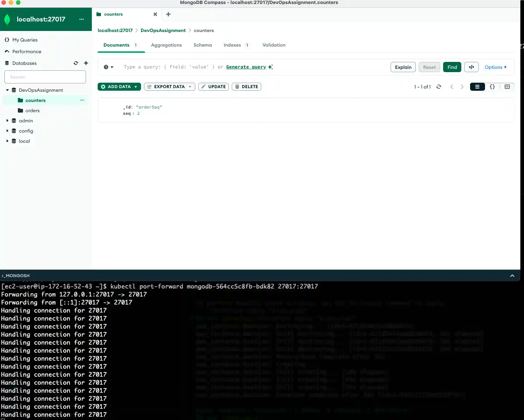
Task: Refresh the databases list in sidebar
Action: (76, 63)
